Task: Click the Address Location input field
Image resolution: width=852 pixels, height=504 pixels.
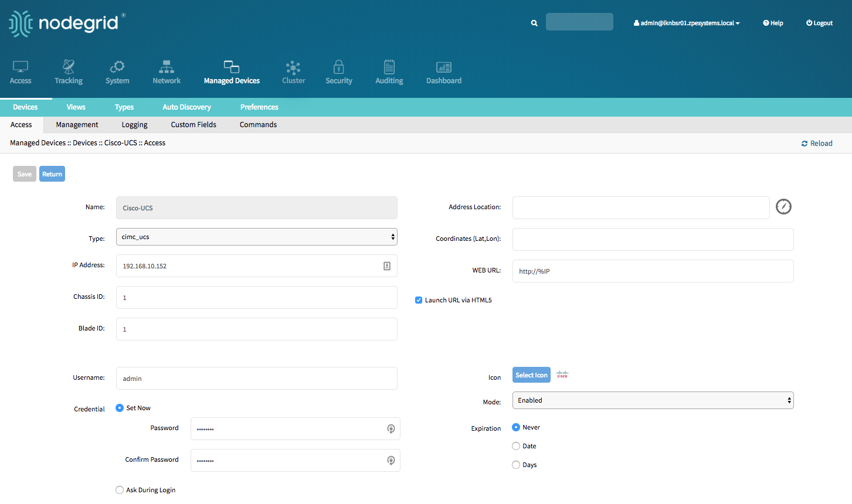Action: (641, 208)
